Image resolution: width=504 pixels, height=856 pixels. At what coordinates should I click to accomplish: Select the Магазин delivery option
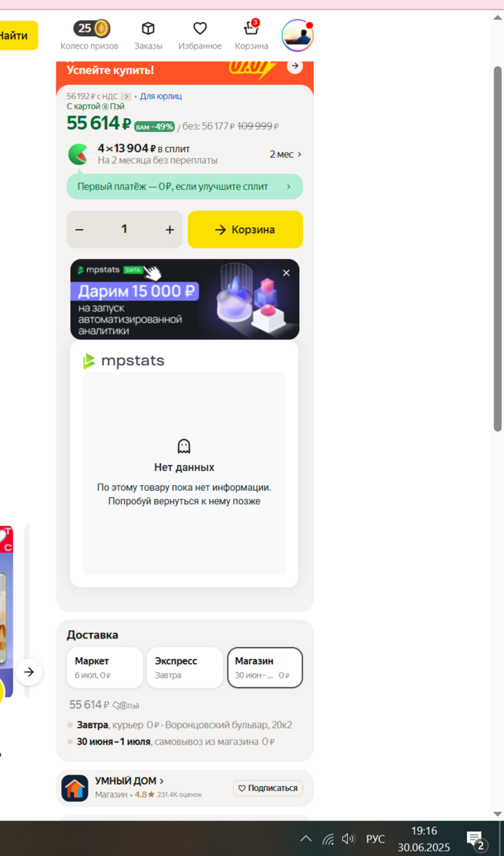(265, 667)
